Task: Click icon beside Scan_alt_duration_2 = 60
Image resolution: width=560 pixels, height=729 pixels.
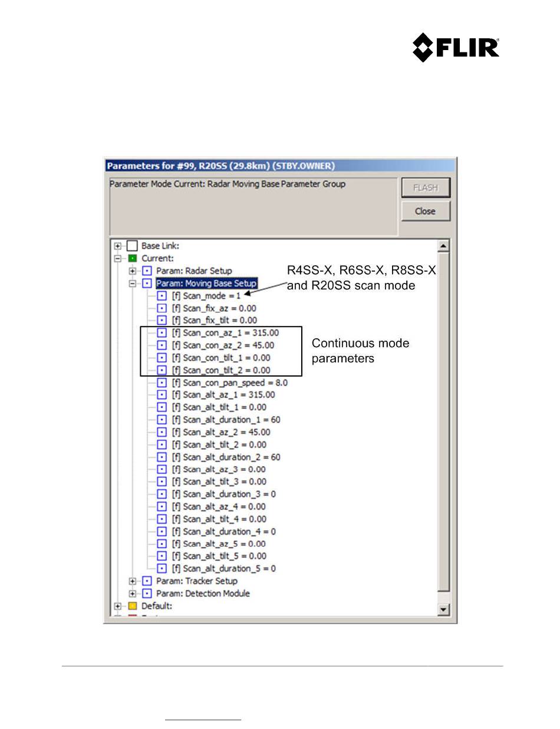Action: click(x=162, y=457)
